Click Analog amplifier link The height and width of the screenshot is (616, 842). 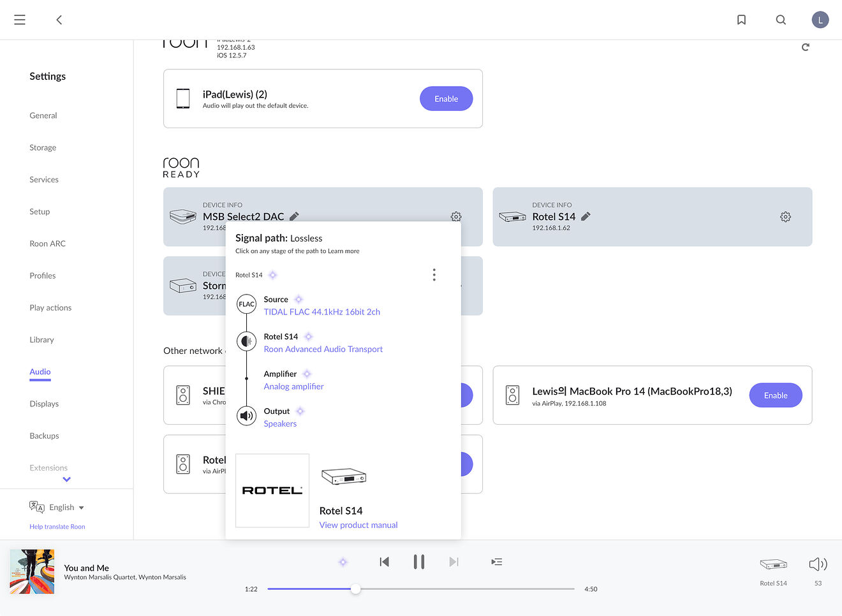294,386
